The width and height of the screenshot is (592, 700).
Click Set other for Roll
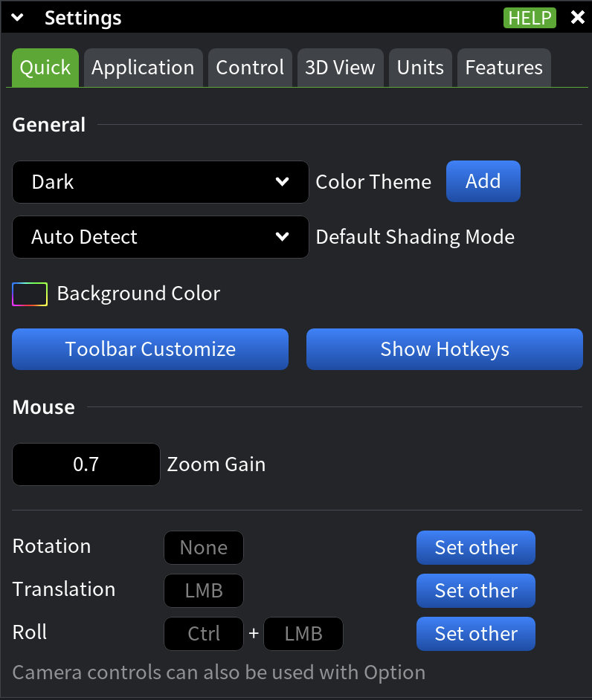click(x=475, y=633)
